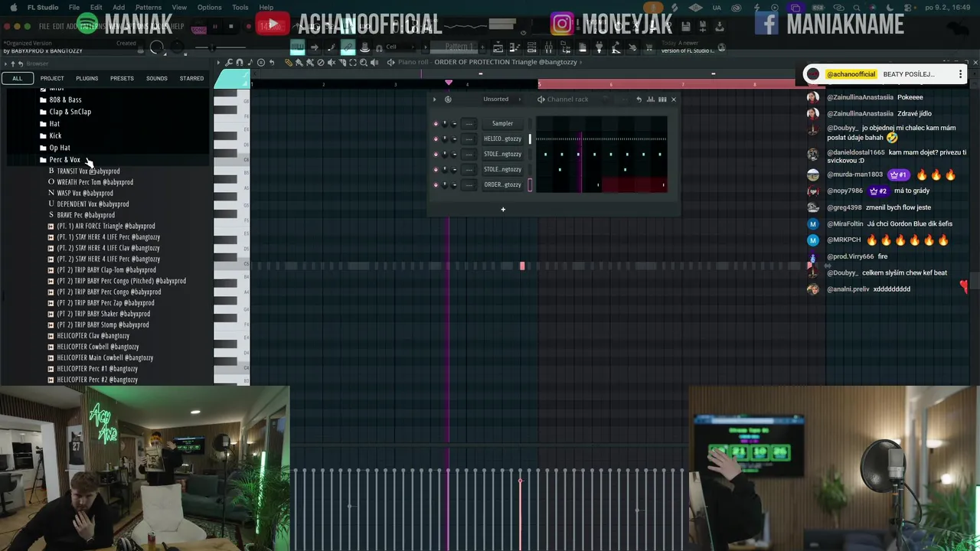Screen dimensions: 980x551
Task: Click the Channel rack undo arrow icon
Action: [x=639, y=99]
